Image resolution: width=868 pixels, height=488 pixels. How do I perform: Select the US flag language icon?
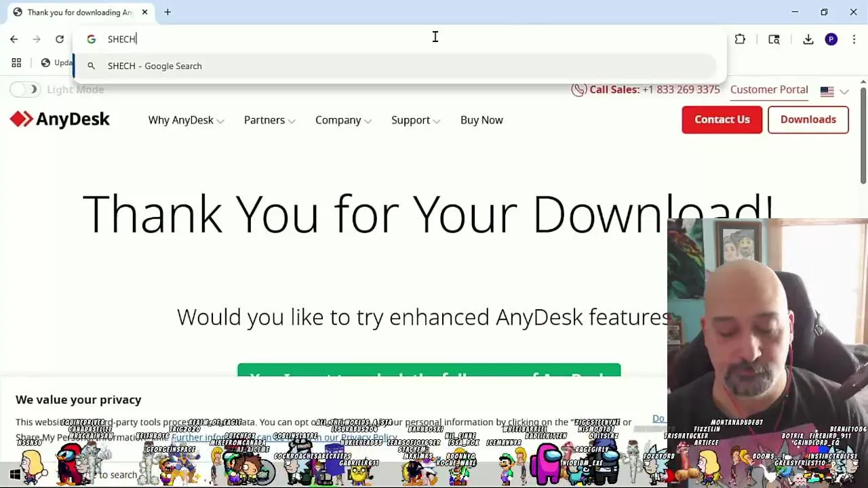(827, 91)
